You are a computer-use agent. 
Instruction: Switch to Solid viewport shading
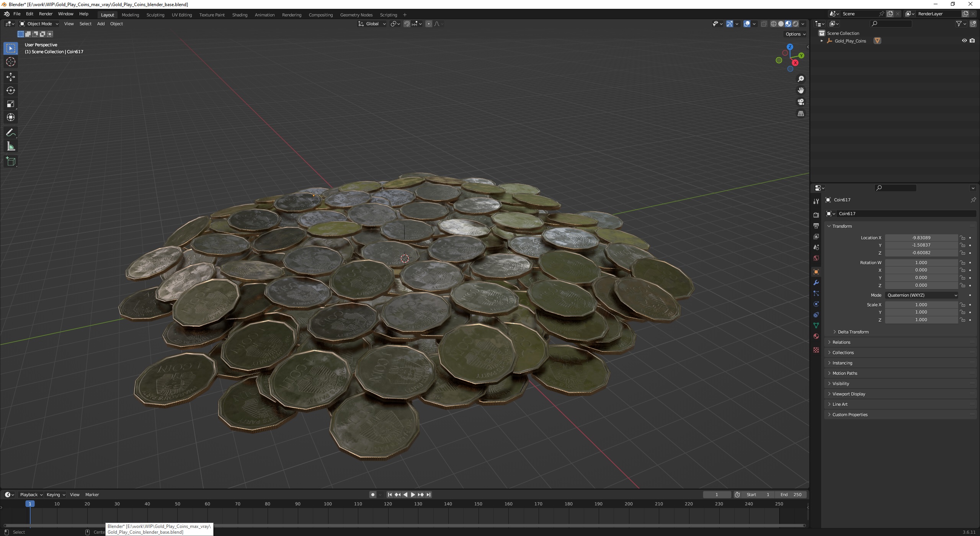tap(781, 24)
